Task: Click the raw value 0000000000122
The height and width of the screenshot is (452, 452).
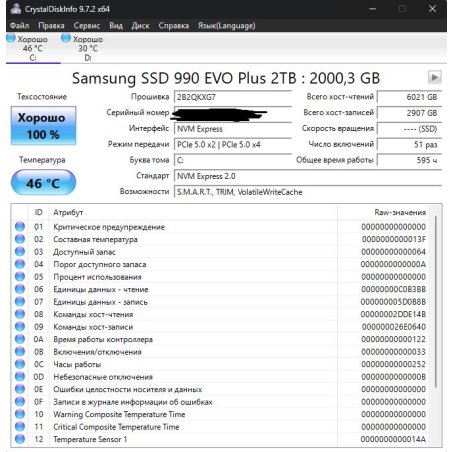Action: (x=394, y=339)
